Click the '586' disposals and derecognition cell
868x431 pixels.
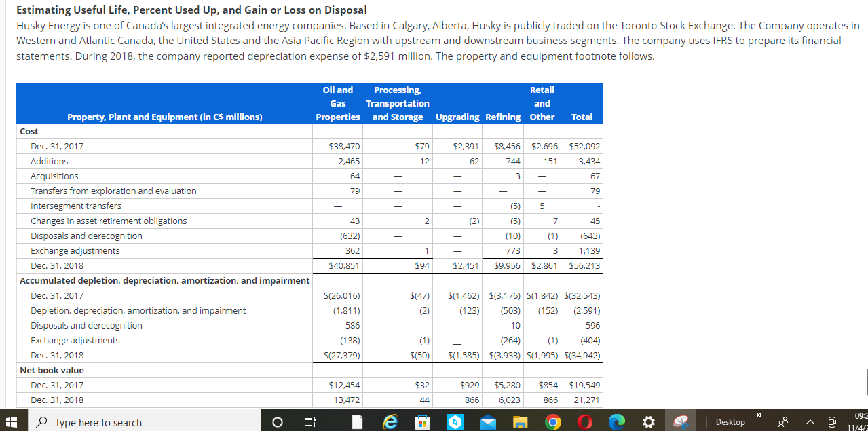(x=353, y=325)
